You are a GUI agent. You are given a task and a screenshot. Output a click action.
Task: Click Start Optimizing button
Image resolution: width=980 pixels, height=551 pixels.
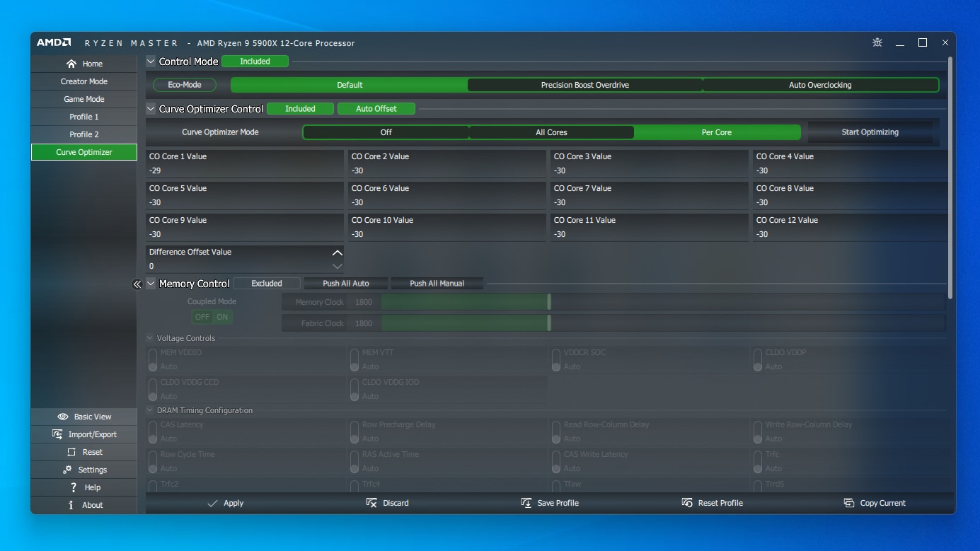pos(870,132)
